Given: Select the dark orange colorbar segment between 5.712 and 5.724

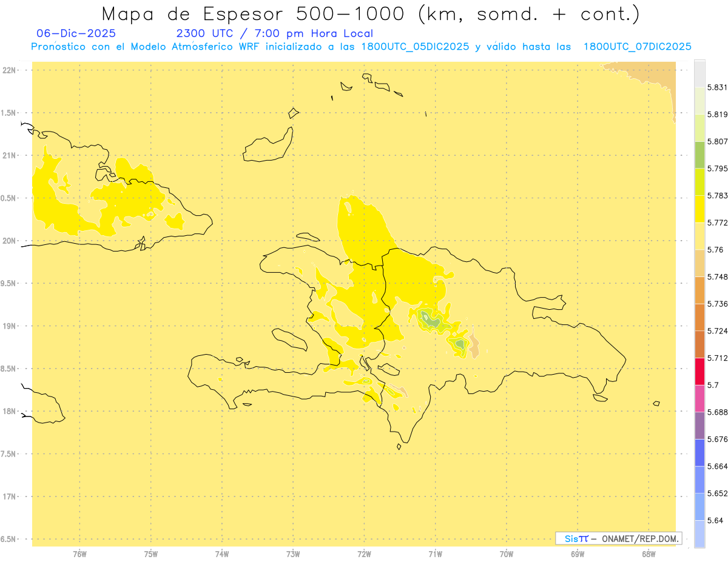Looking at the screenshot, I should pos(699,344).
